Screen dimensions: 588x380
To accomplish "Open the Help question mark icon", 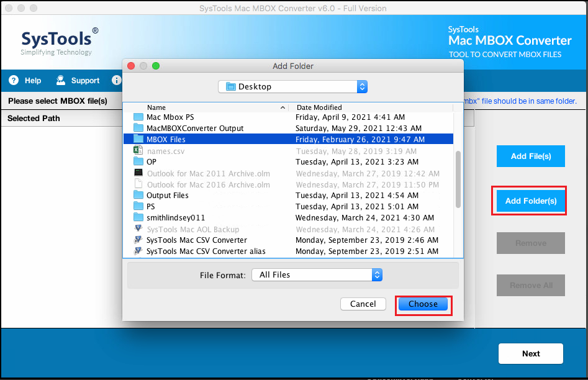I will pos(14,80).
